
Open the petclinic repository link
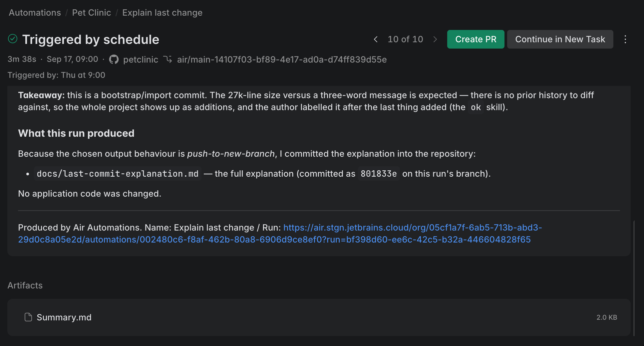(141, 60)
